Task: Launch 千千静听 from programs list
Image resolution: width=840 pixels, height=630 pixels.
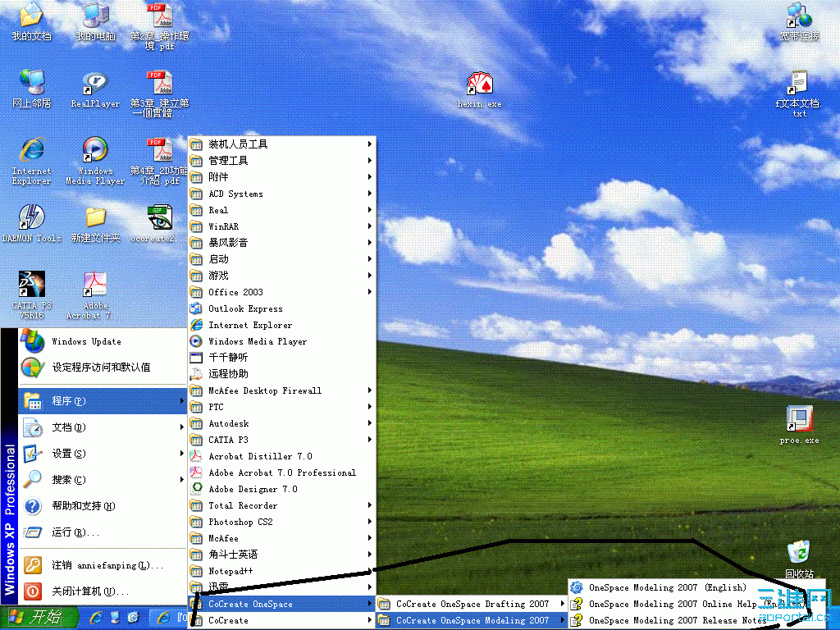Action: [x=282, y=358]
